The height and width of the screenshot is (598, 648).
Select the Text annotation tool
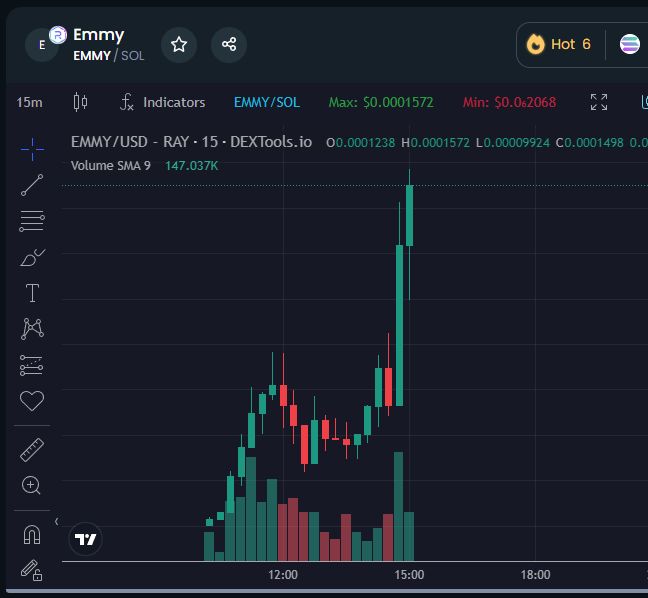32,293
